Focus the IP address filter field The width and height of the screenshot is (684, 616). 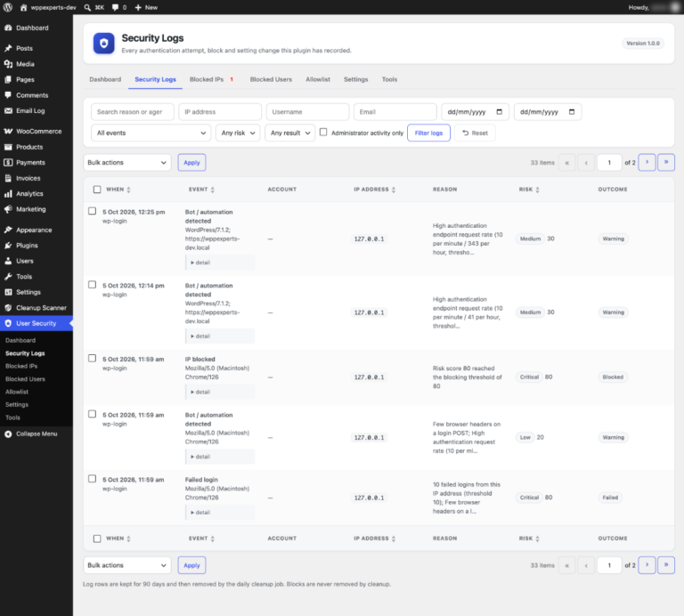[x=220, y=112]
